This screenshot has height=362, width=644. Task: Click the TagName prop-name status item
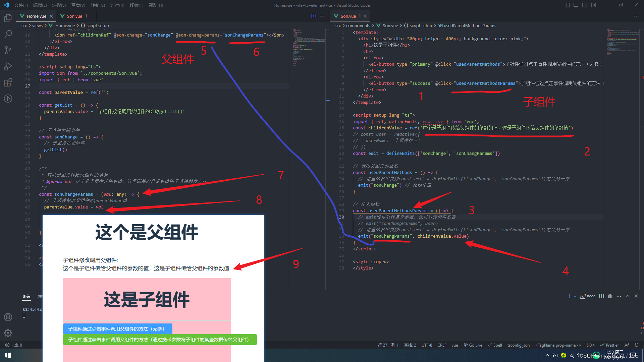(x=558, y=345)
